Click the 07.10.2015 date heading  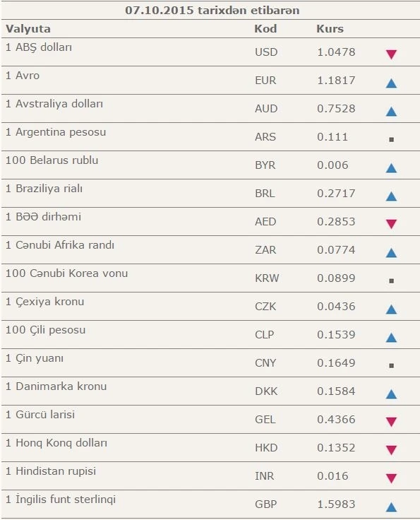160,11
